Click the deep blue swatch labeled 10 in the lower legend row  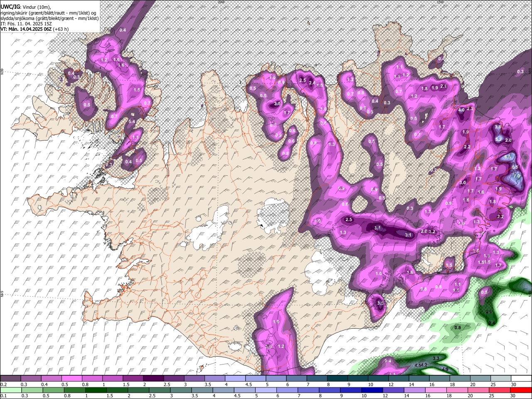pos(371,390)
